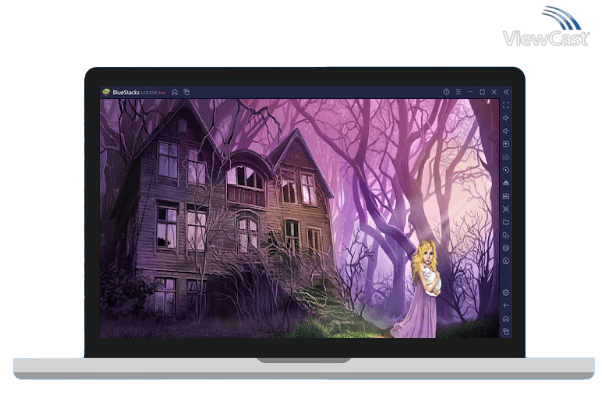Screen dimensions: 602x414
Task: Maximize the BlueStacks window
Action: tap(482, 92)
